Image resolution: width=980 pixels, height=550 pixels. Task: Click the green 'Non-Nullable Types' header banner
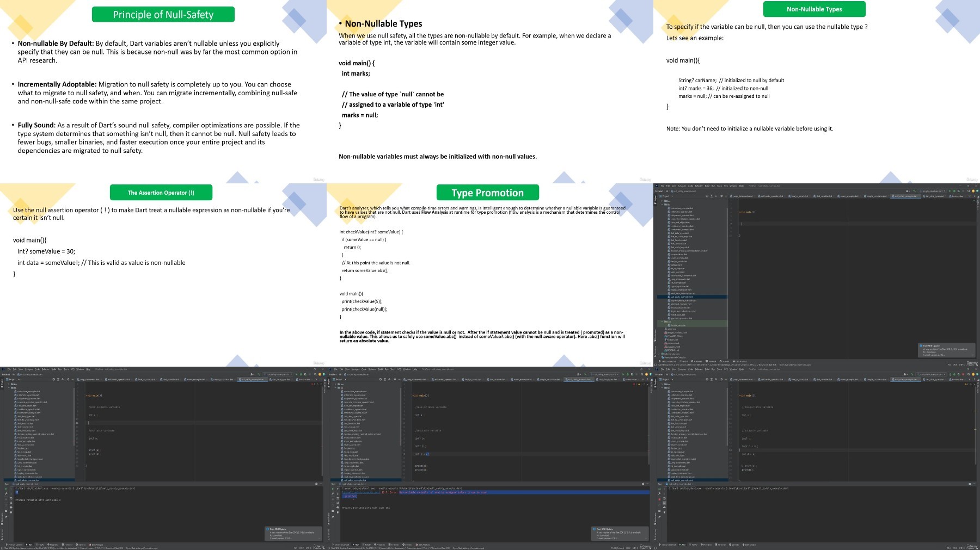pos(814,9)
